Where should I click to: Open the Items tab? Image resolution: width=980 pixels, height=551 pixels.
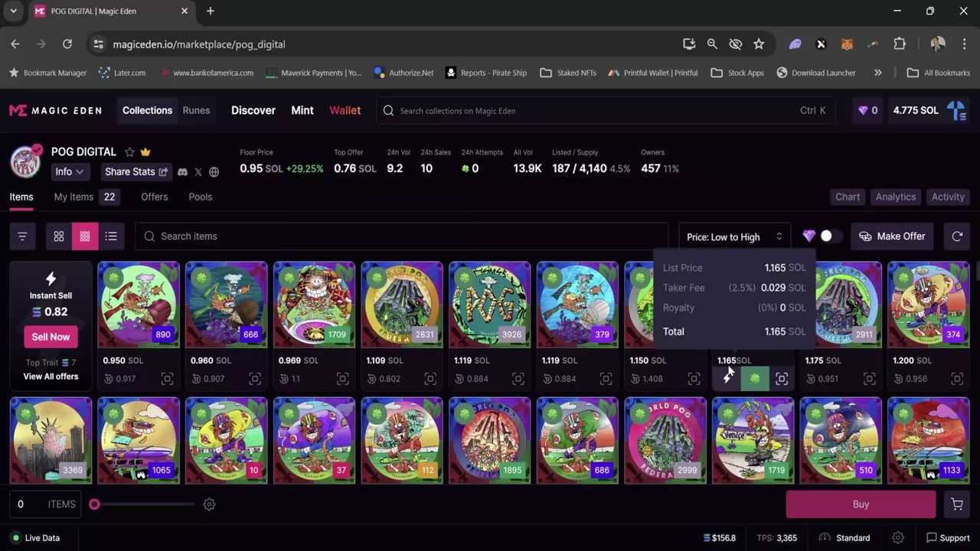click(21, 197)
